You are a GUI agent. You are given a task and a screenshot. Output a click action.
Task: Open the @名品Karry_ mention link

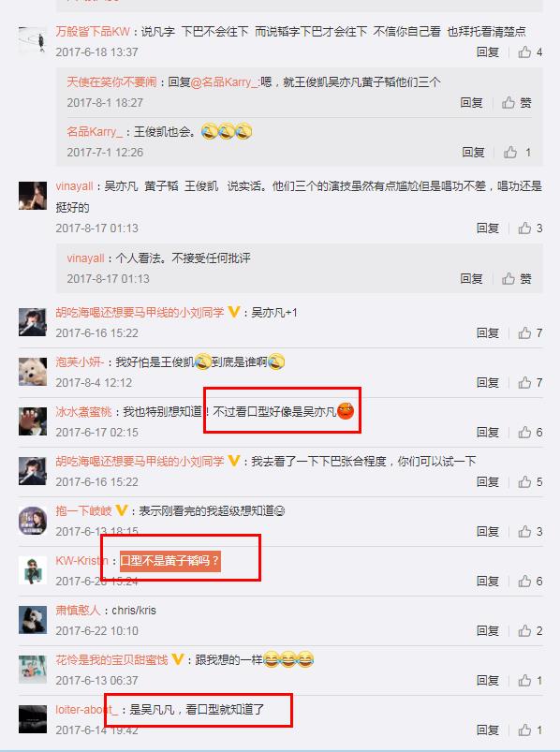click(225, 82)
